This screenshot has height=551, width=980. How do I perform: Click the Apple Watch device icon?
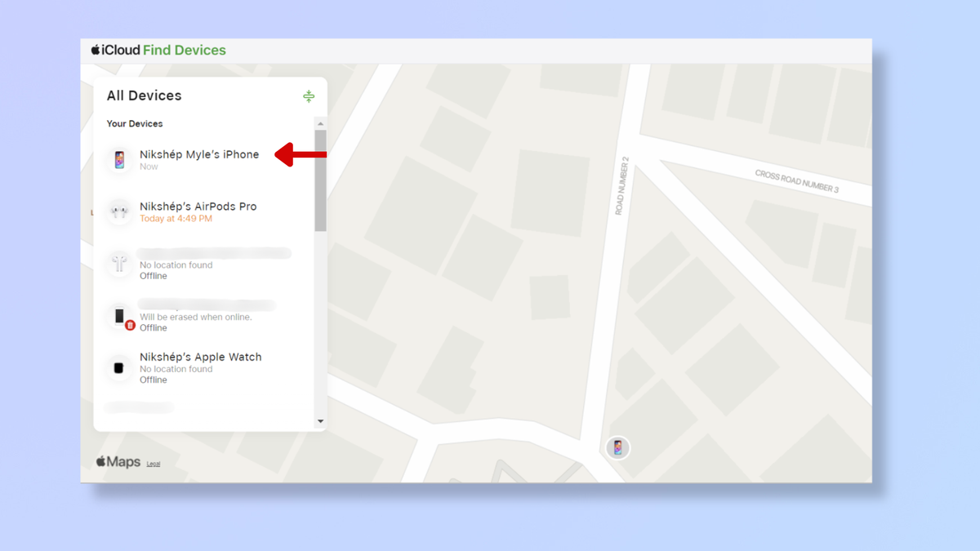tap(119, 368)
